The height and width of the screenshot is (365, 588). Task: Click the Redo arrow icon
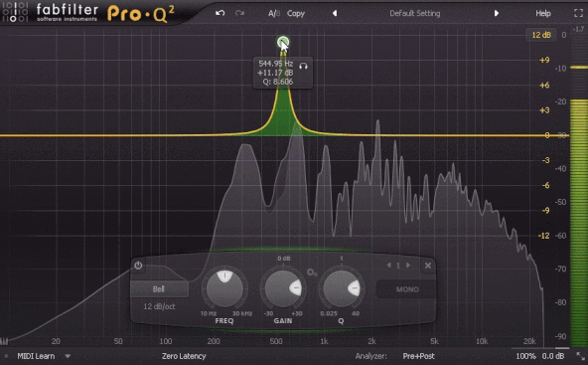point(239,13)
